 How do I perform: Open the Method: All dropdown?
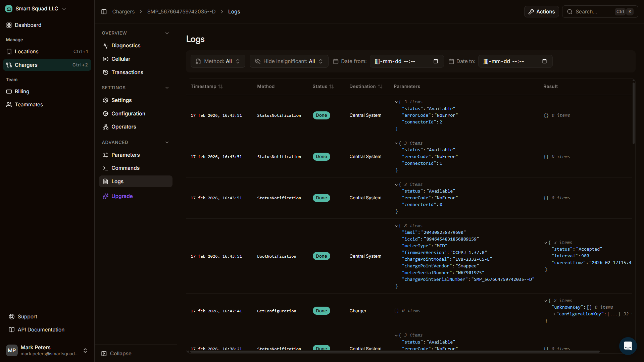(217, 61)
